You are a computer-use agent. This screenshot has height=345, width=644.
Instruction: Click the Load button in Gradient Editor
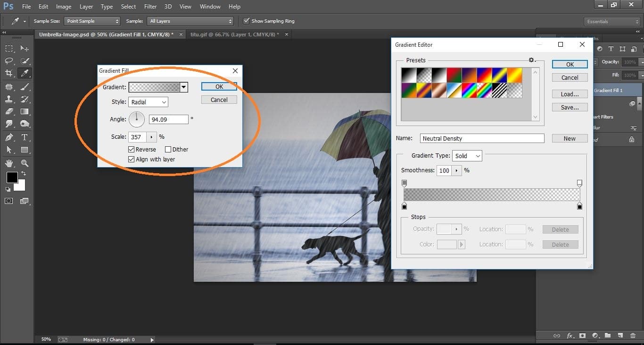[x=570, y=93]
